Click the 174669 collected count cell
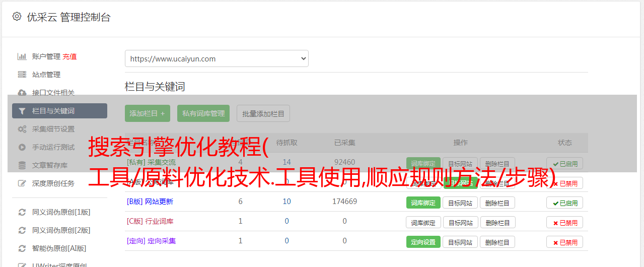Screen dimensions: 644x267 (x=344, y=202)
